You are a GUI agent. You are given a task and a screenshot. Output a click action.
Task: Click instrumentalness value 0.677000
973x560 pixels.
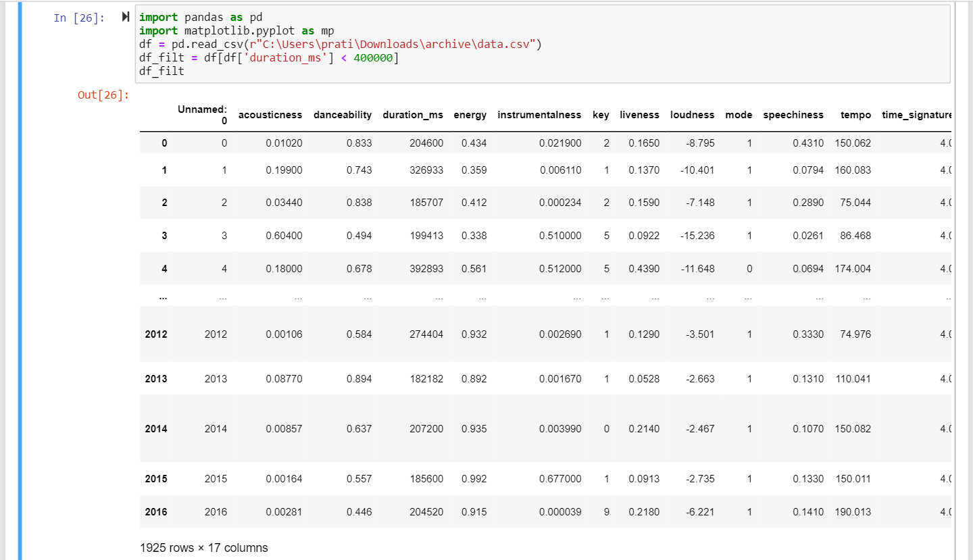point(560,479)
